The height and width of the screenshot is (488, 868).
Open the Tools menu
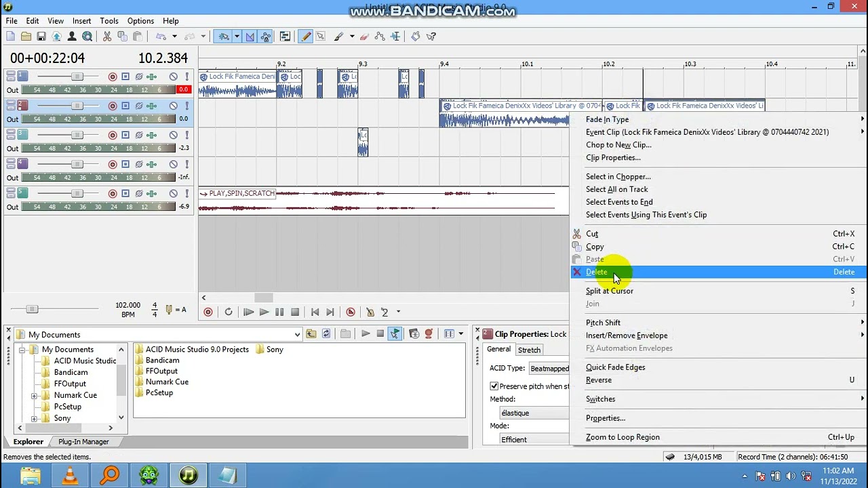109,21
